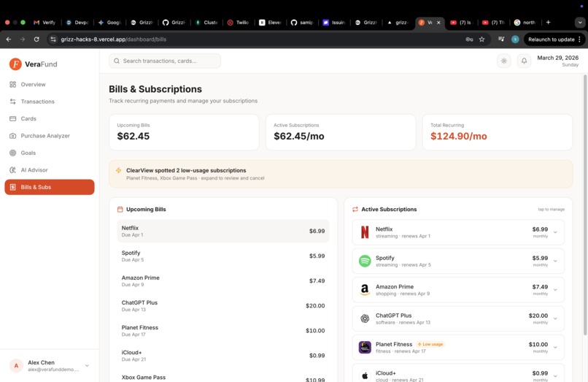Click the iCloud+ Apple logo icon

[365, 376]
